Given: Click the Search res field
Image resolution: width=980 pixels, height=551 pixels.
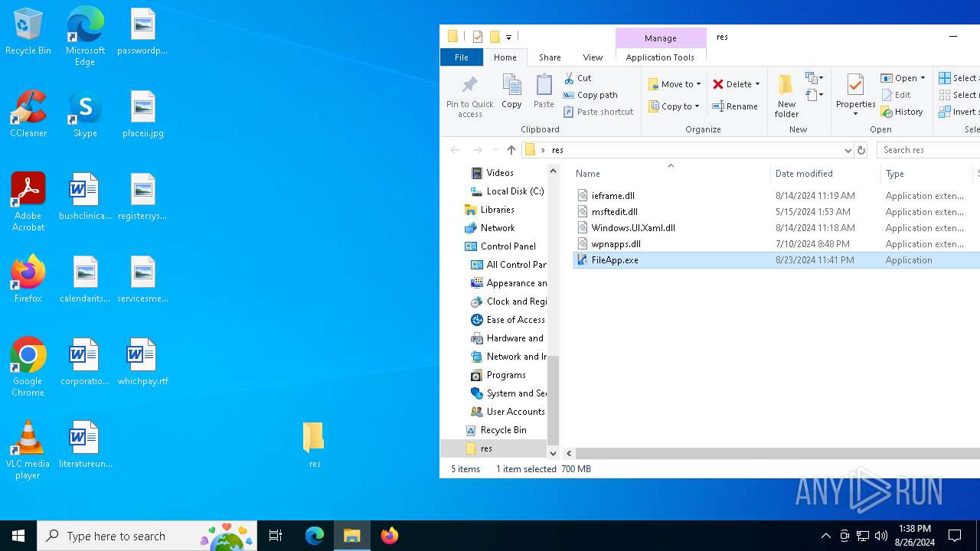Looking at the screenshot, I should tap(929, 150).
